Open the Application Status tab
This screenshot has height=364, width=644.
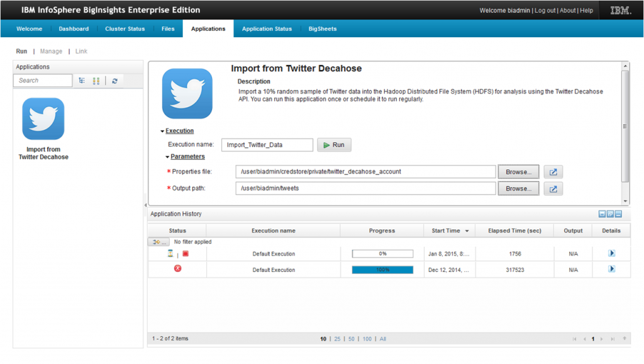click(x=267, y=29)
